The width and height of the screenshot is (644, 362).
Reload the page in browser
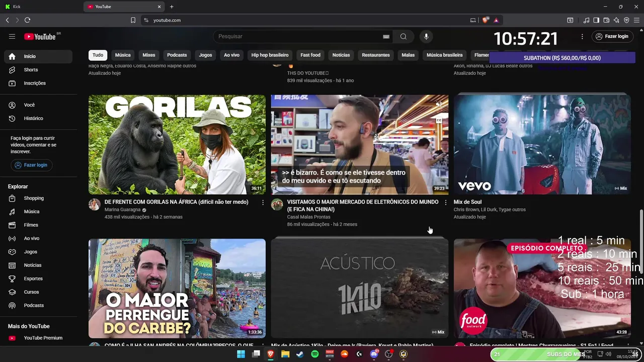27,20
